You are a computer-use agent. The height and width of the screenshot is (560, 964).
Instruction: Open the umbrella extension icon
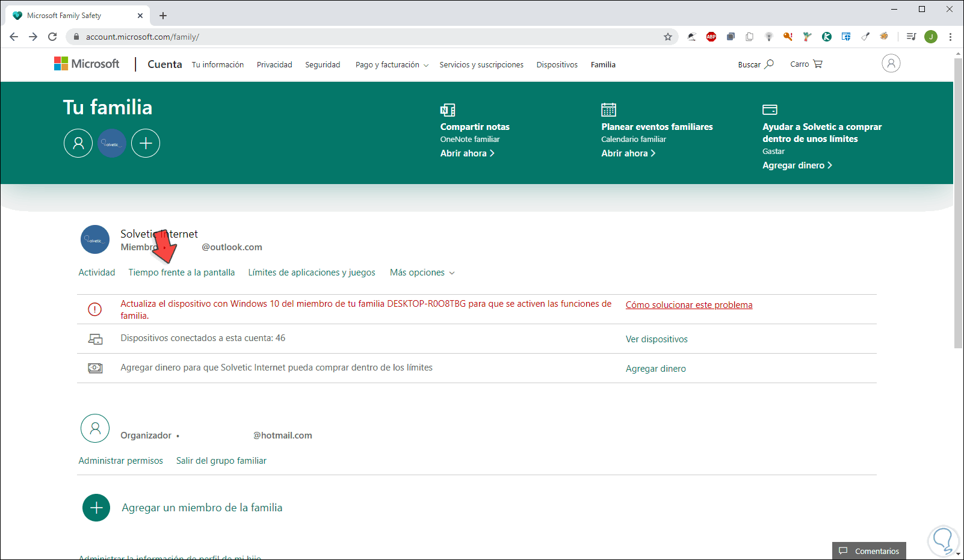tap(692, 37)
